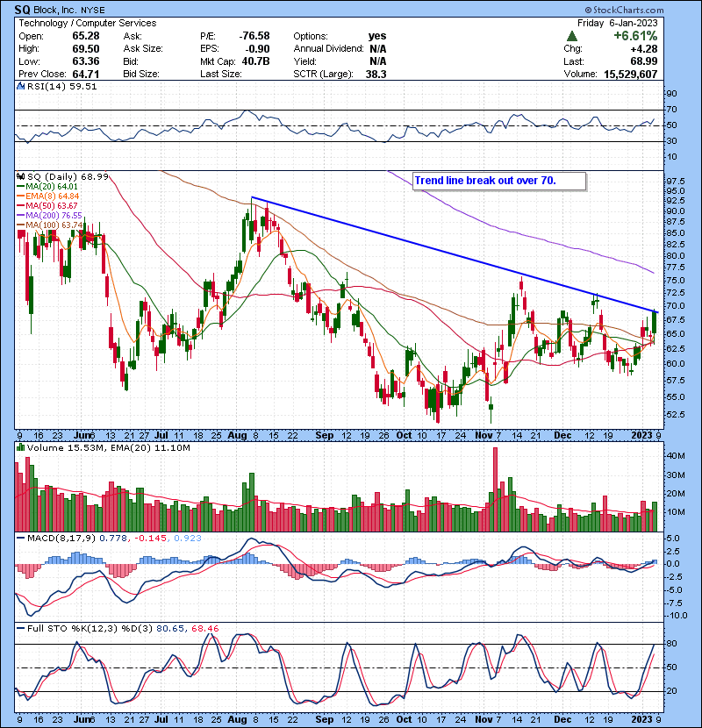Click the EMA(8) 64.84 legend entry

tap(52, 196)
